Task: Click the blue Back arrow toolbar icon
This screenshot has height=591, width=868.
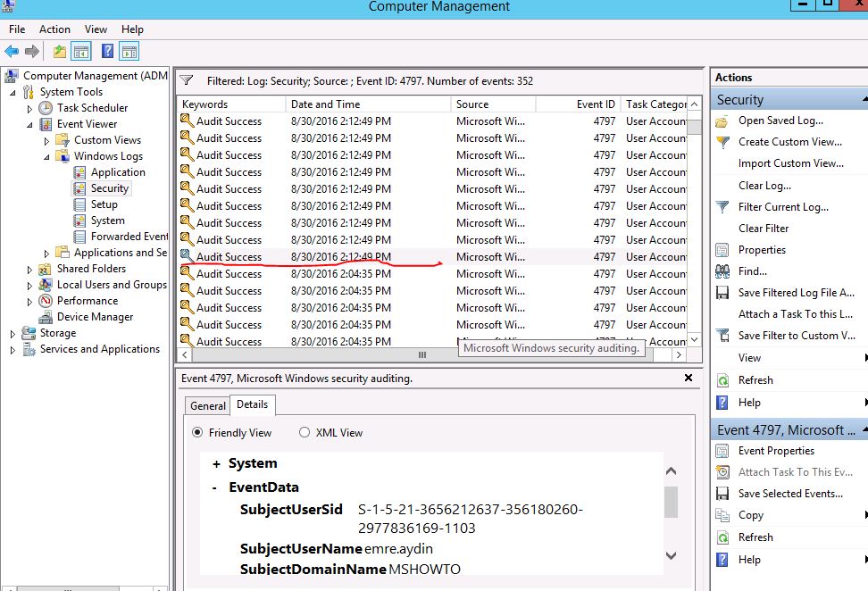Action: click(x=12, y=52)
